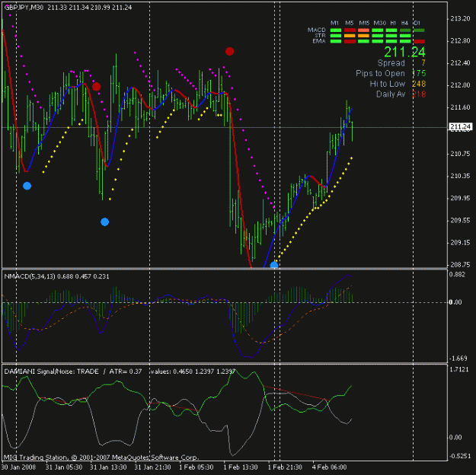Click the 31 Jan 21:30 time axis label
The width and height of the screenshot is (476, 475).
pos(152,467)
